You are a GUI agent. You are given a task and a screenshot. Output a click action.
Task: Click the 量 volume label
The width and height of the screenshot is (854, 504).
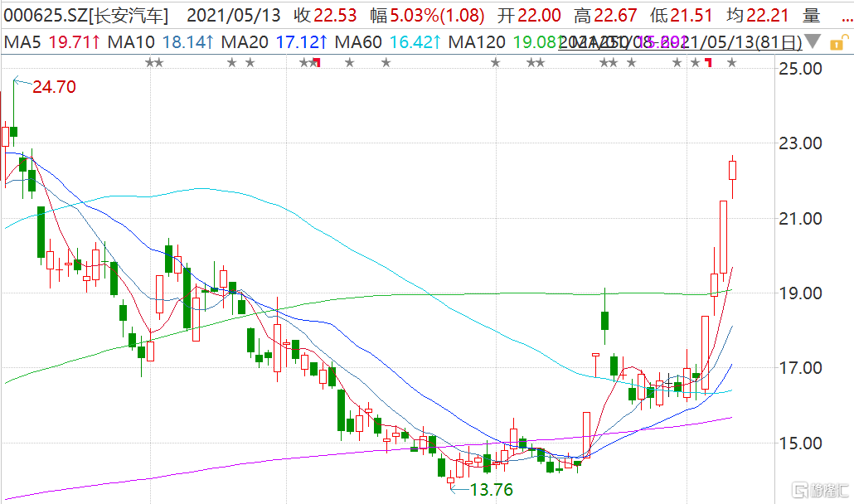811,15
